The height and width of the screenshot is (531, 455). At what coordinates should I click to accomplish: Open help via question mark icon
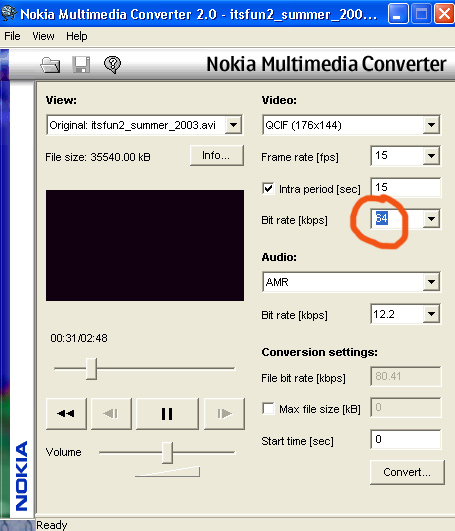[x=112, y=64]
